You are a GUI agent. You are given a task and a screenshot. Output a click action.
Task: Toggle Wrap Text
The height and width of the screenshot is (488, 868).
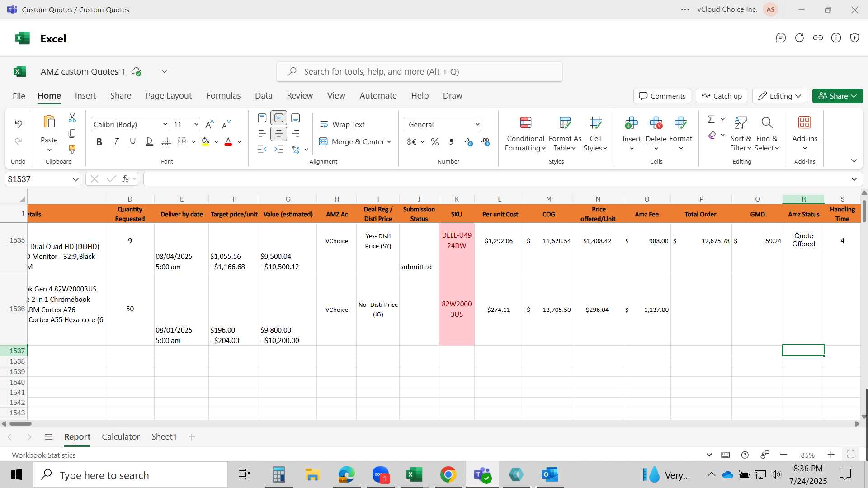(x=342, y=124)
